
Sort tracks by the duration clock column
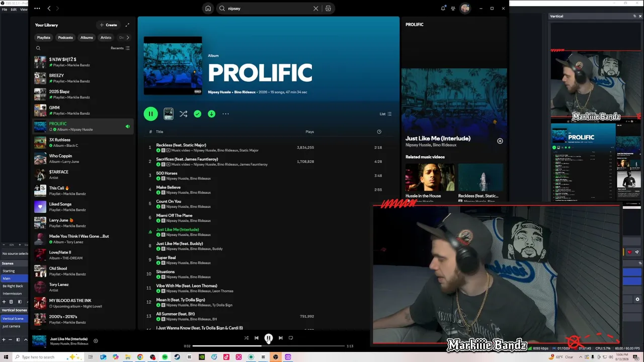click(379, 132)
